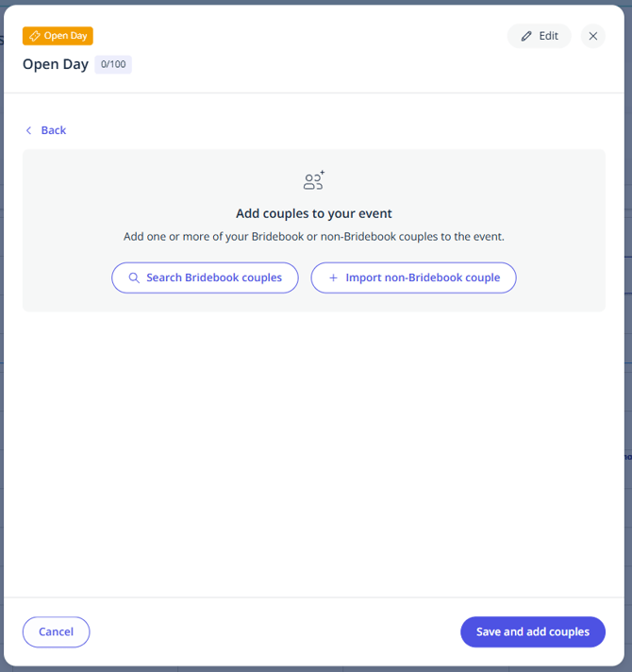Cancel adding couples to the event
This screenshot has width=632, height=672.
56,631
